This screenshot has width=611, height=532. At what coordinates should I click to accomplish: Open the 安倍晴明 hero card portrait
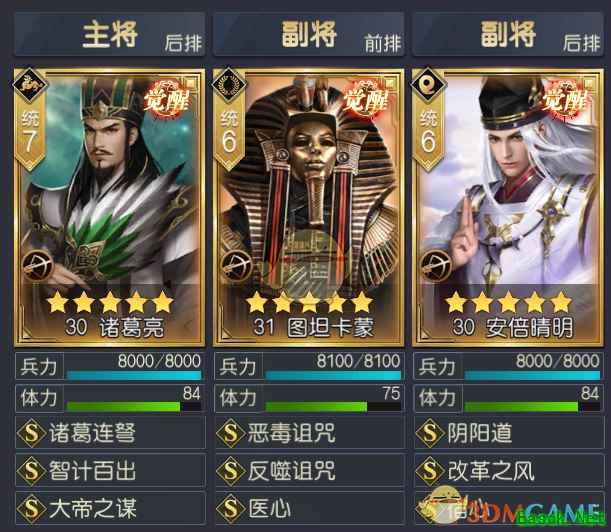508,207
